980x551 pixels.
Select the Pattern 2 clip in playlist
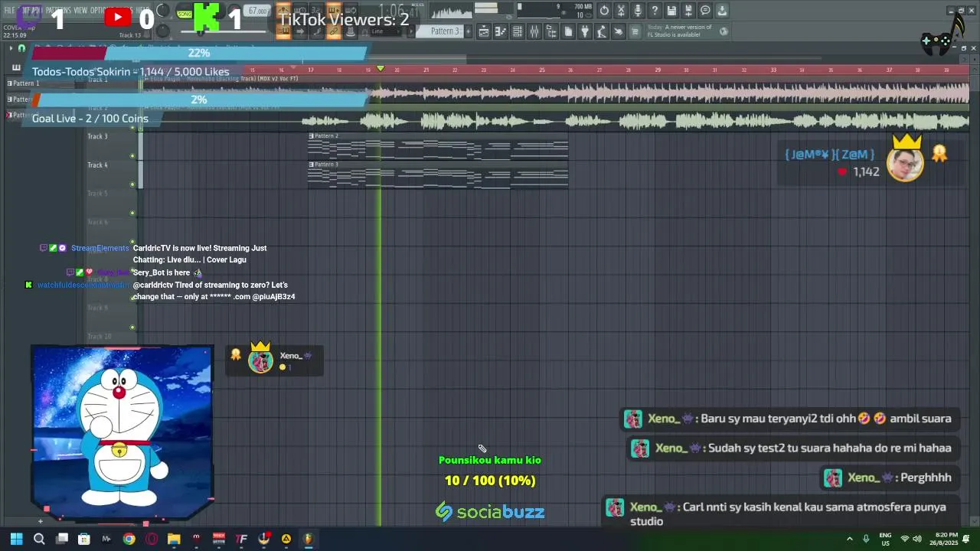[x=438, y=145]
